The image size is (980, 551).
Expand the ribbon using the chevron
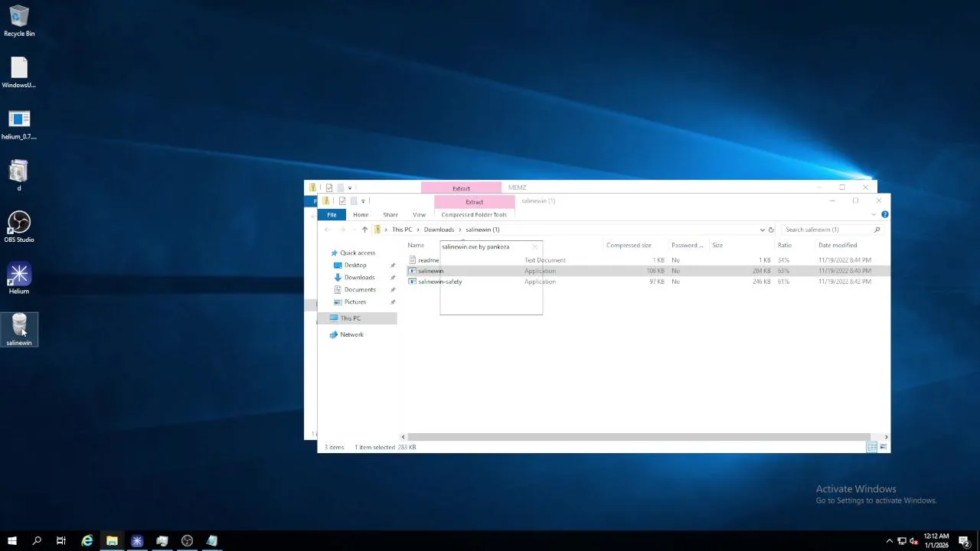click(x=874, y=215)
